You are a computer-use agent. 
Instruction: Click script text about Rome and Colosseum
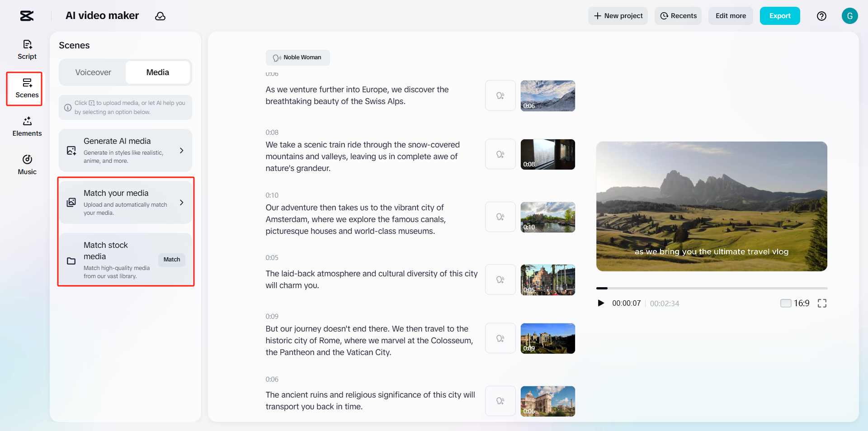point(369,341)
